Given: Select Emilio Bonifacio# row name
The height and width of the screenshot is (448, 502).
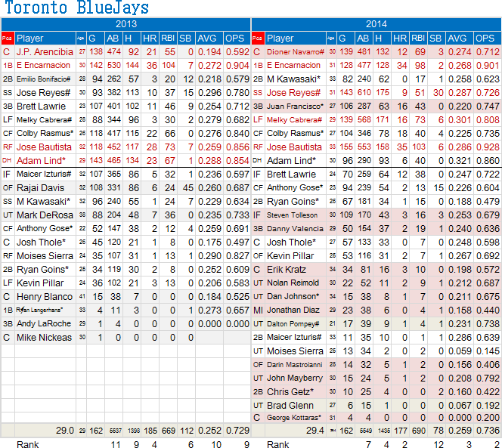Looking at the screenshot, I should pyautogui.click(x=43, y=79).
